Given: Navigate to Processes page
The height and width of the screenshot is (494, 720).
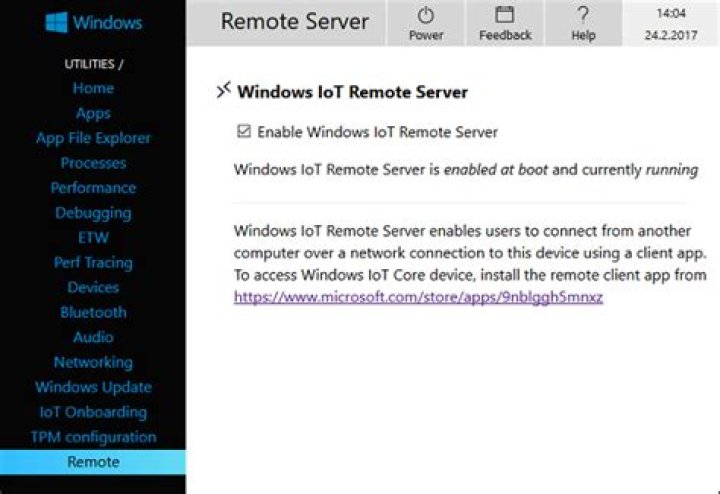Looking at the screenshot, I should [x=93, y=163].
